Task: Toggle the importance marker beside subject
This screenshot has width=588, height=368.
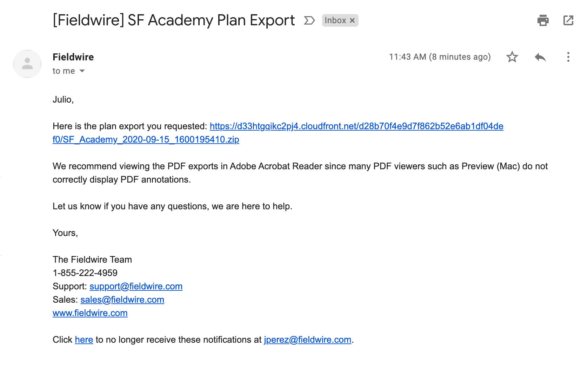Action: point(309,20)
